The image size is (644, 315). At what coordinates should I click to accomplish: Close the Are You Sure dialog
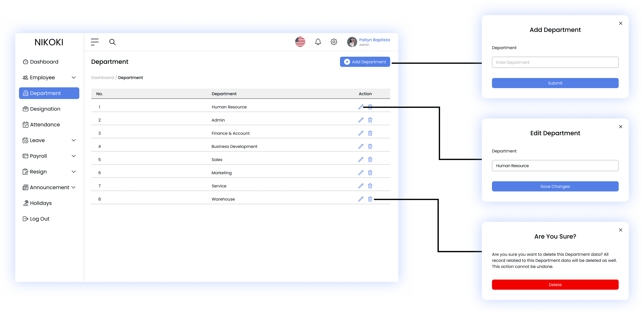click(621, 230)
